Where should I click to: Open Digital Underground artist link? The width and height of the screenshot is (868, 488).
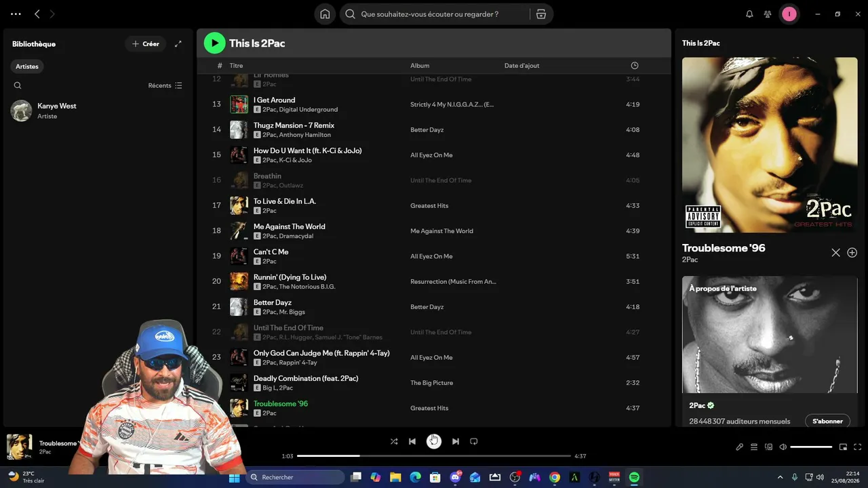tap(309, 110)
